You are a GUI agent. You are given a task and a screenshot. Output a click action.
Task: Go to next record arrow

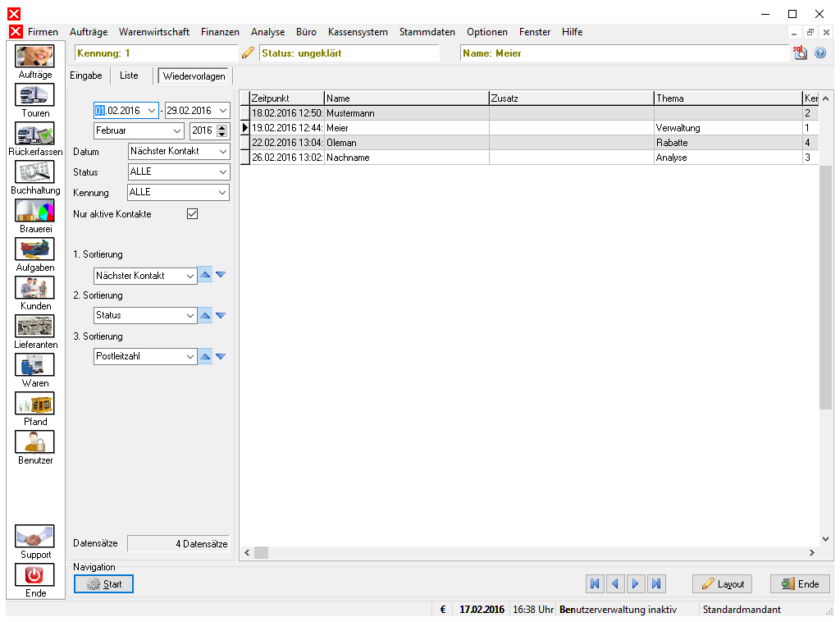636,583
